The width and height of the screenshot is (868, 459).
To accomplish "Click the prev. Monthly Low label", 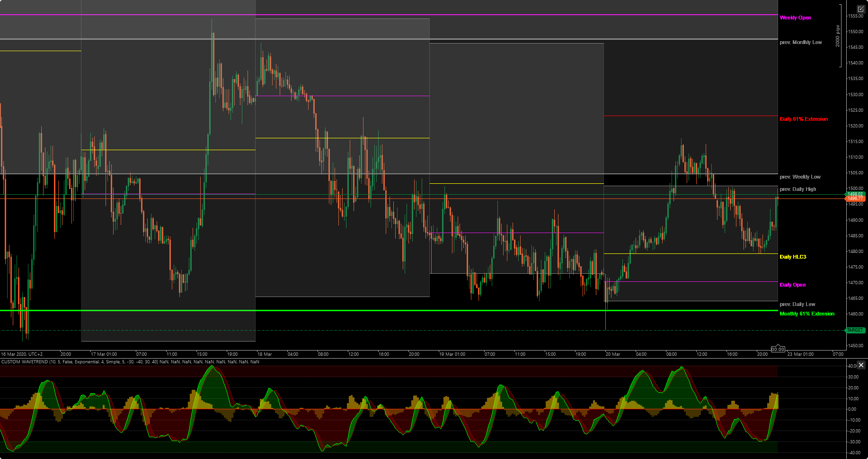I will 801,43.
